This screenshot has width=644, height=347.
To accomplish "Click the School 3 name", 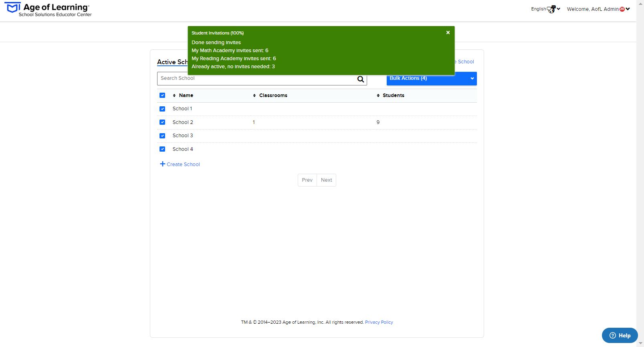I will [183, 136].
